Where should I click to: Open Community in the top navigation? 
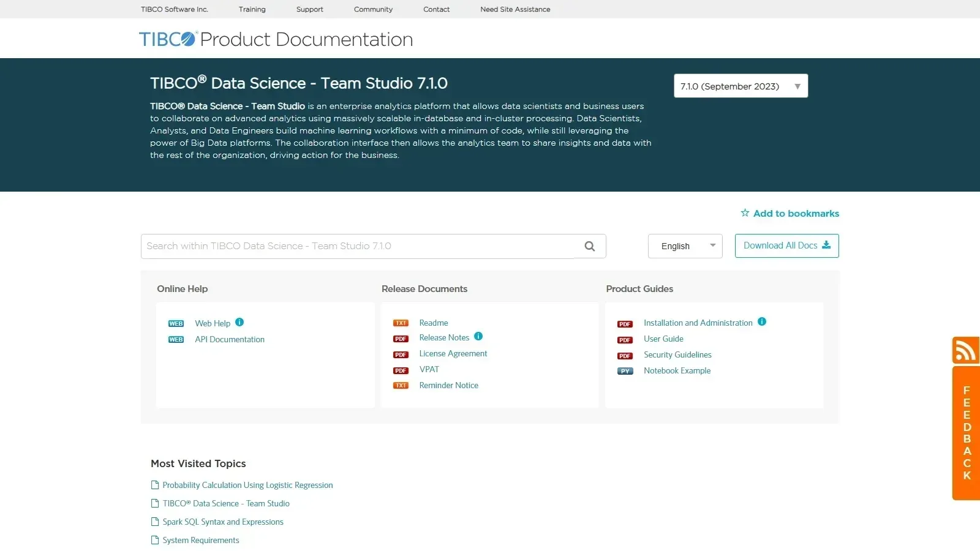click(373, 9)
